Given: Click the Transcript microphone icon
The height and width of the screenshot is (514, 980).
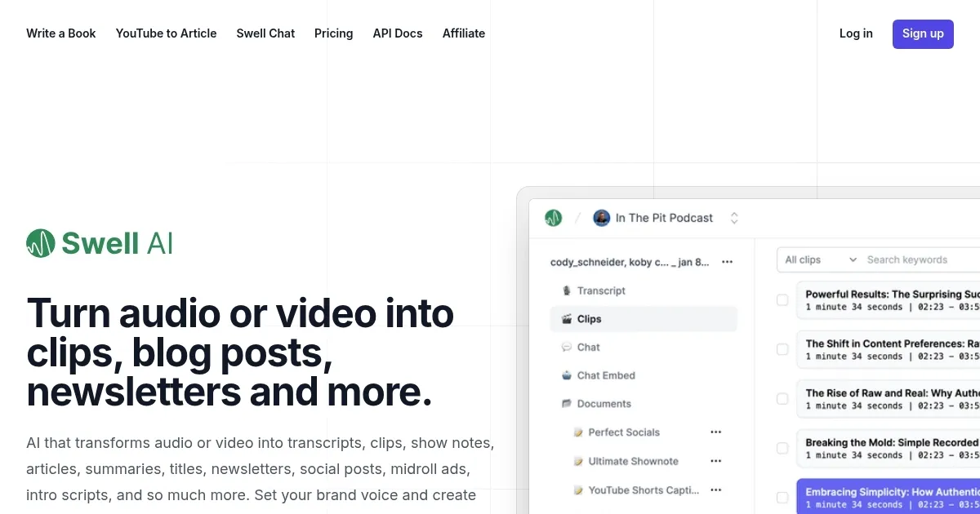Looking at the screenshot, I should 566,290.
